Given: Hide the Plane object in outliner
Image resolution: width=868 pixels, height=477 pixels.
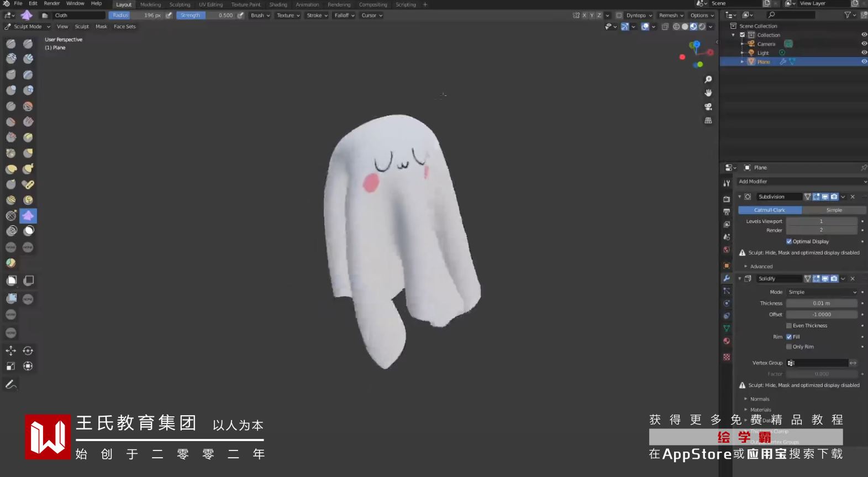Looking at the screenshot, I should pyautogui.click(x=864, y=62).
